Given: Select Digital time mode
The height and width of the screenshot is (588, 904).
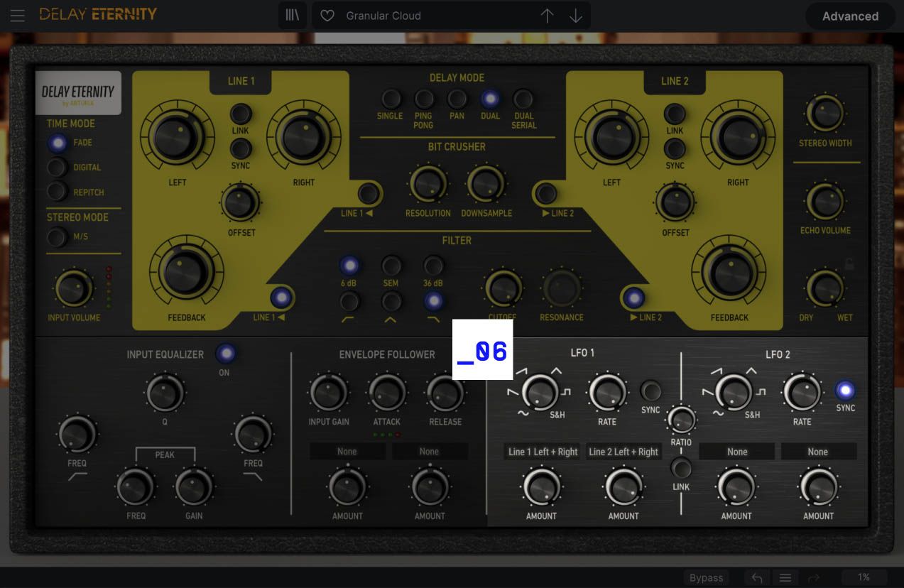Looking at the screenshot, I should click(58, 168).
